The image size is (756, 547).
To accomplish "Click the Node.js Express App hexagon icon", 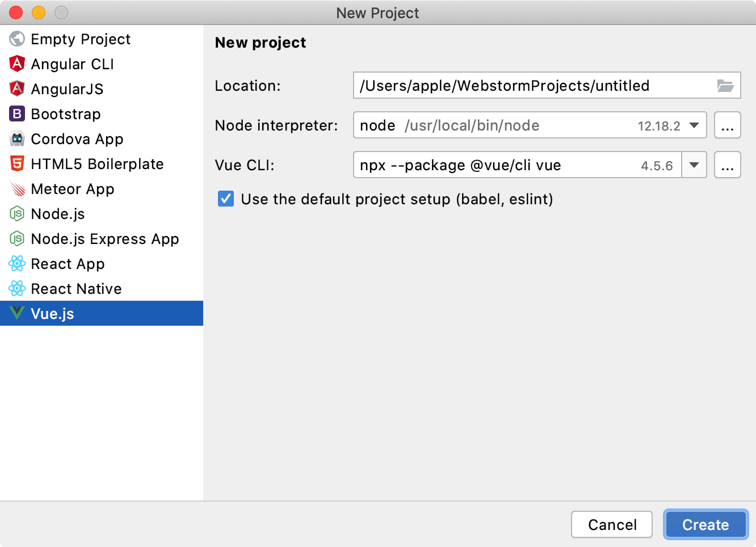I will point(17,238).
